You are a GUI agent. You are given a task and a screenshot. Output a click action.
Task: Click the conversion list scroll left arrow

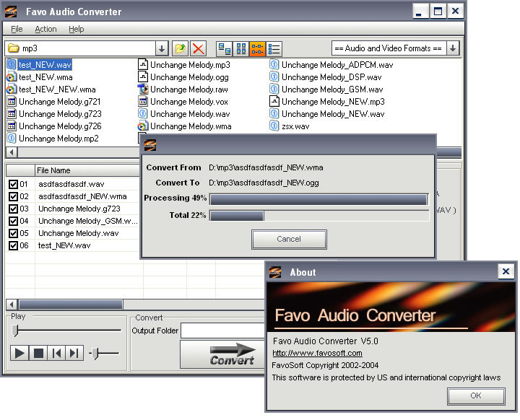click(12, 305)
